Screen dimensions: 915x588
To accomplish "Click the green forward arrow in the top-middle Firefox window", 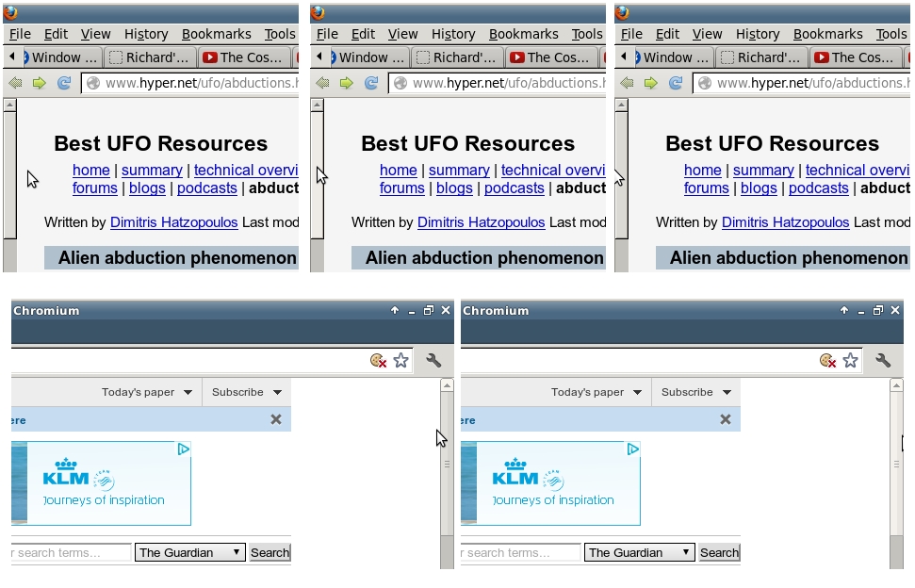I will click(x=347, y=83).
